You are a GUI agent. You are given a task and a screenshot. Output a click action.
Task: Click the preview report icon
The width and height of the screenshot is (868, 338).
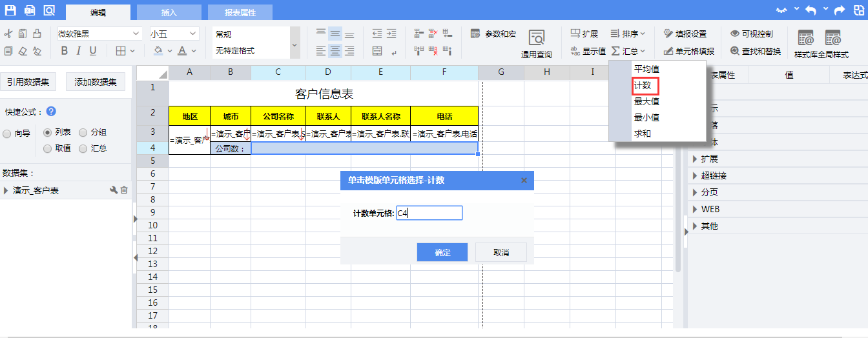[49, 10]
